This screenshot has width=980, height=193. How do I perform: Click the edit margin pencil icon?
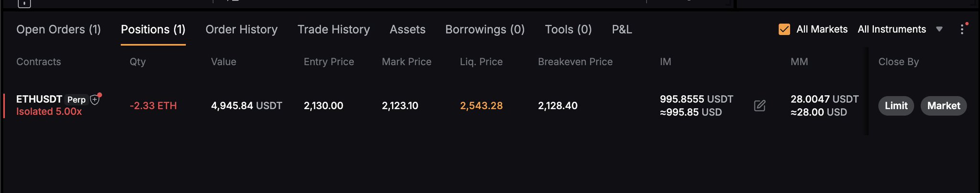click(x=759, y=105)
